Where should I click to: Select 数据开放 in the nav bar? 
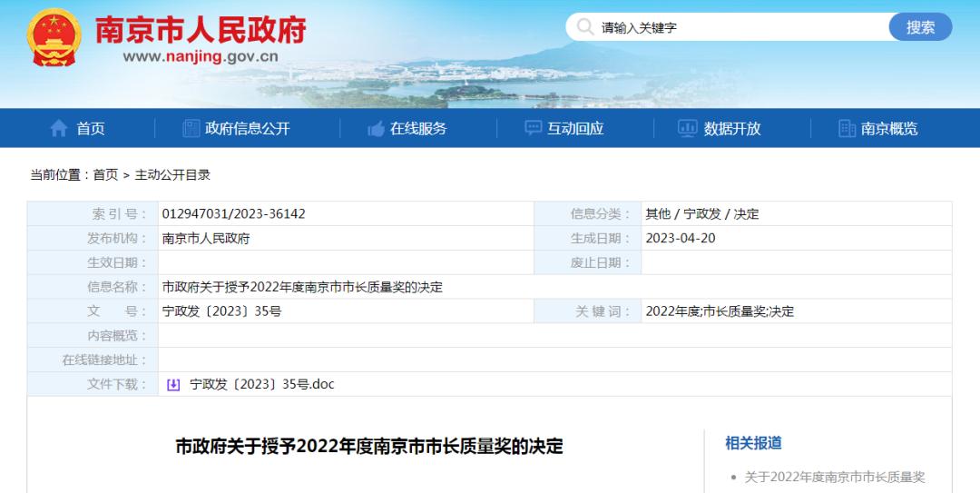pyautogui.click(x=732, y=128)
